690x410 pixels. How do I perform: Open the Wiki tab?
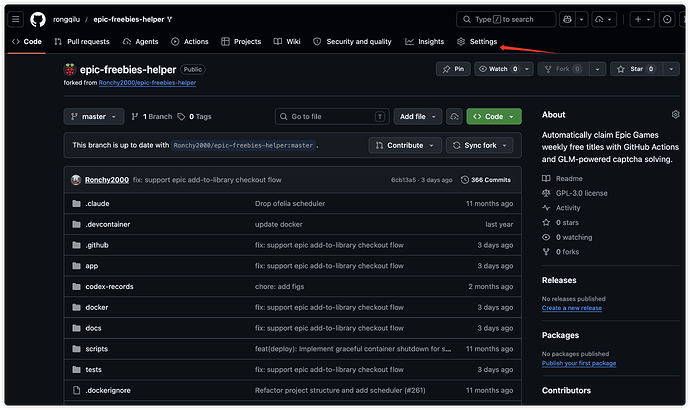287,41
